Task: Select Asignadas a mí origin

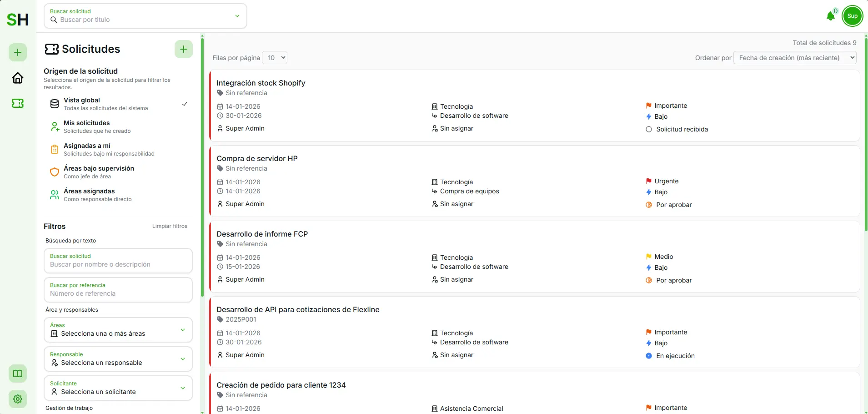Action: 118,149
